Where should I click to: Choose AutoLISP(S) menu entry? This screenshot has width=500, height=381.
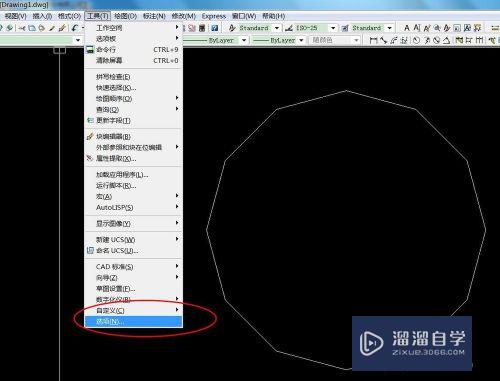point(133,207)
